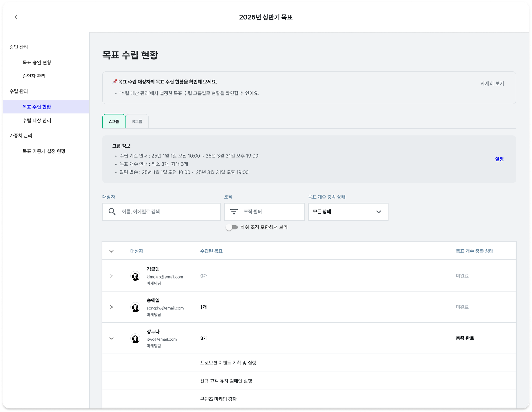Screen dimensions: 532x412
Task: Click the back arrow at top left
Action: (16, 17)
